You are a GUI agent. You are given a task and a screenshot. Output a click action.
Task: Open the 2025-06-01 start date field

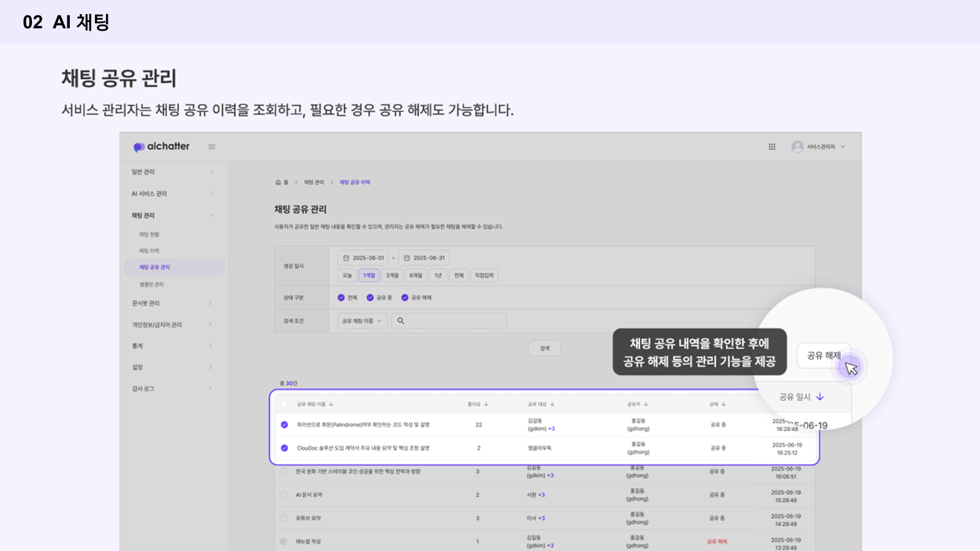tap(363, 258)
